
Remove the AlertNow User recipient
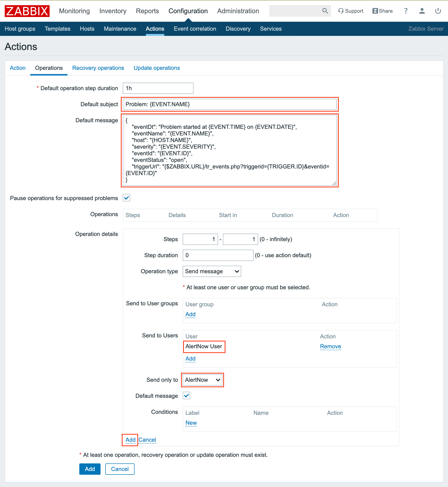pos(330,346)
